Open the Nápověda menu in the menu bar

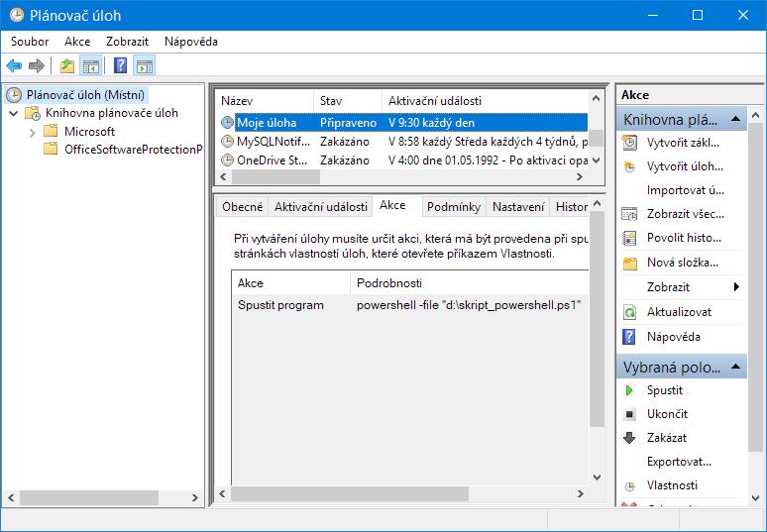click(x=191, y=42)
